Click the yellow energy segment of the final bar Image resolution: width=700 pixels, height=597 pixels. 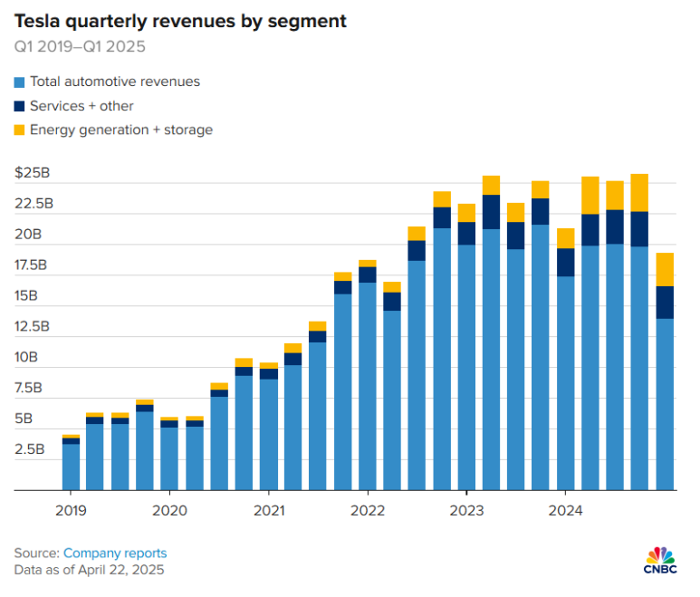[665, 270]
